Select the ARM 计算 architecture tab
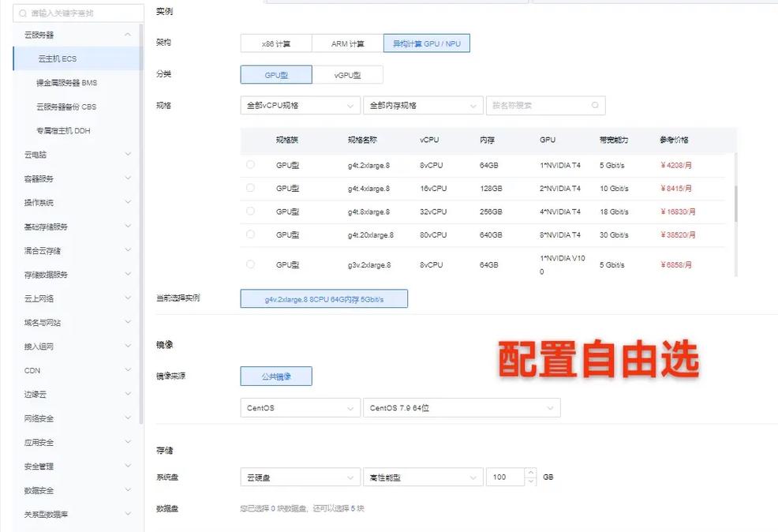This screenshot has width=778, height=532. coord(348,43)
